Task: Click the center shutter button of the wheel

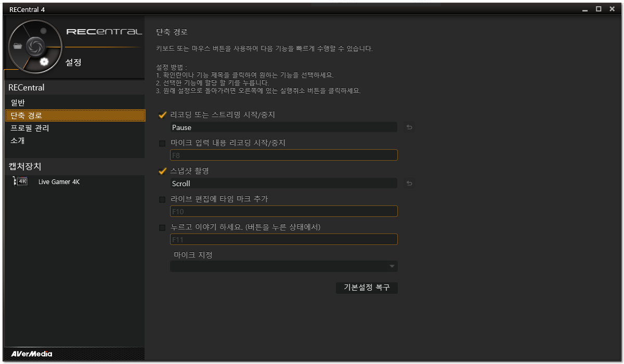Action: point(35,46)
